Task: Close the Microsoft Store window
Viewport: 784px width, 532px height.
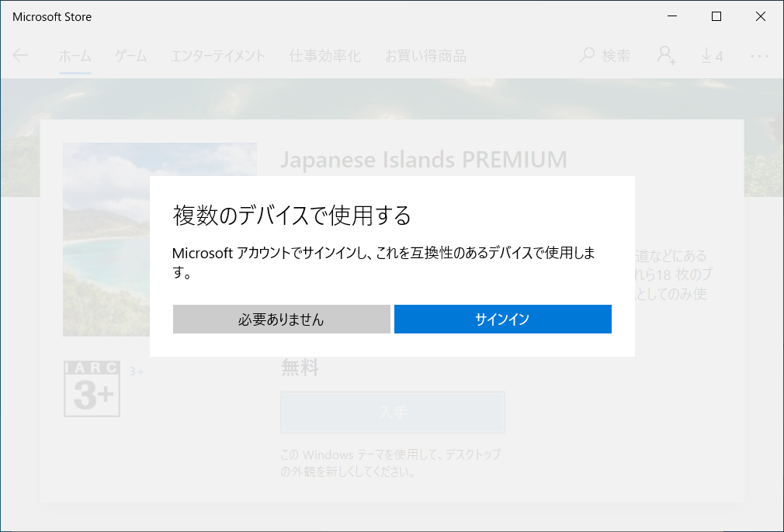Action: click(x=761, y=16)
